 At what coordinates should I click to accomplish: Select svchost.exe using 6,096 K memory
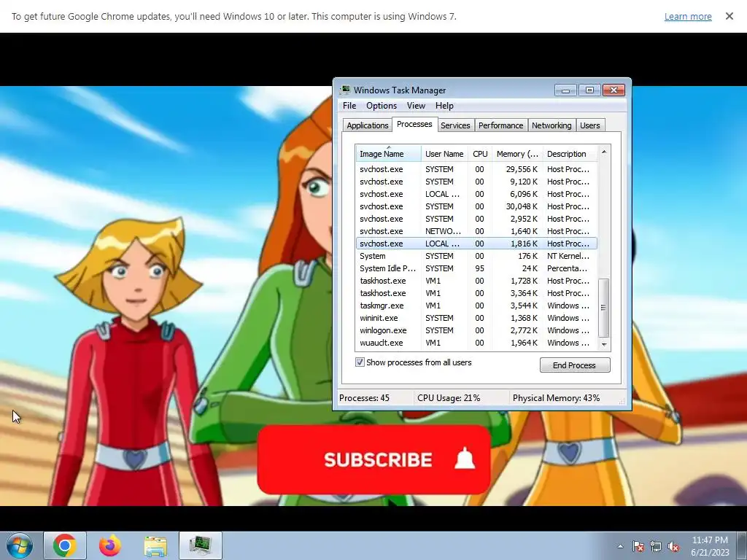(476, 194)
